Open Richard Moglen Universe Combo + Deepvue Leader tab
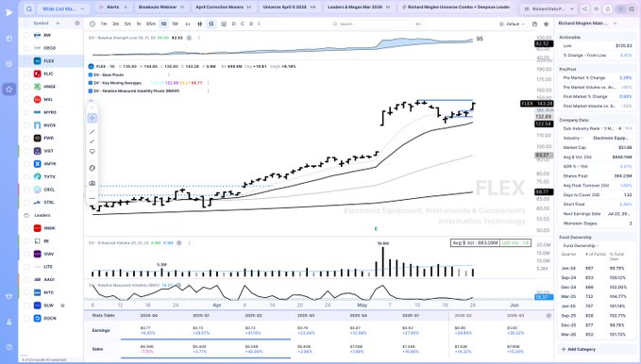This screenshot has height=364, width=641. pos(455,8)
